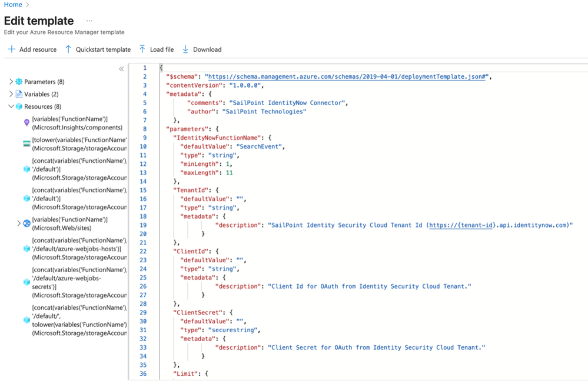Image resolution: width=588 pixels, height=381 pixels.
Task: Select the tolower(variables('FunctionName' storage resource
Action: click(79, 144)
